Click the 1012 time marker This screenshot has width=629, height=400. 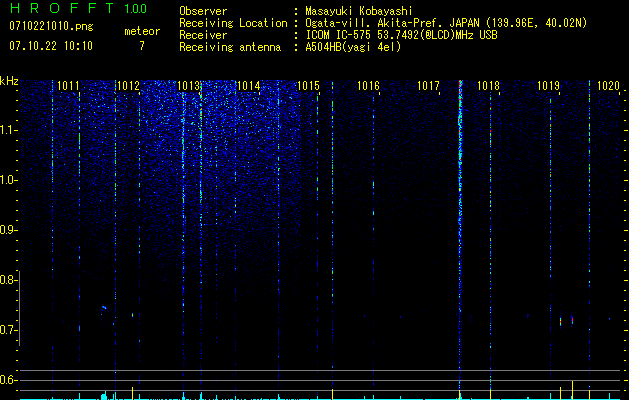(x=128, y=86)
